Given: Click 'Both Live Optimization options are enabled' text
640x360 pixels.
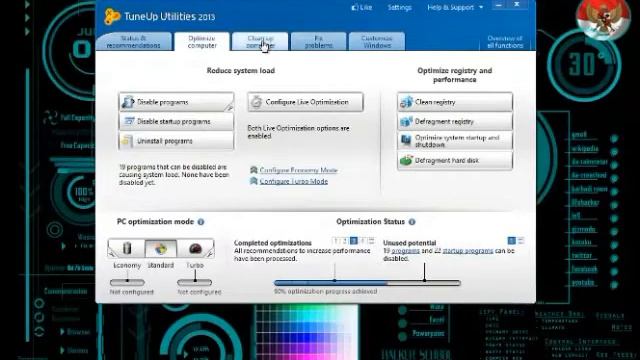Looking at the screenshot, I should click(x=298, y=132).
